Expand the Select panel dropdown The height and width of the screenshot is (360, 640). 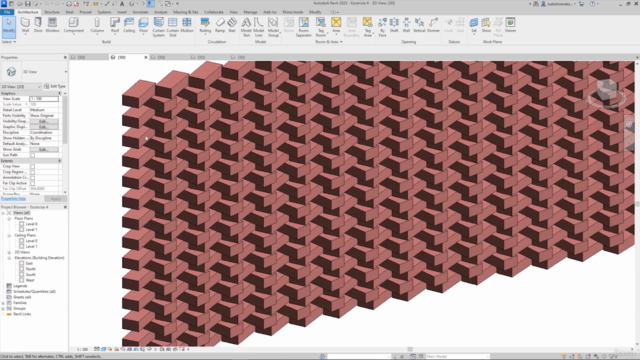(x=9, y=42)
